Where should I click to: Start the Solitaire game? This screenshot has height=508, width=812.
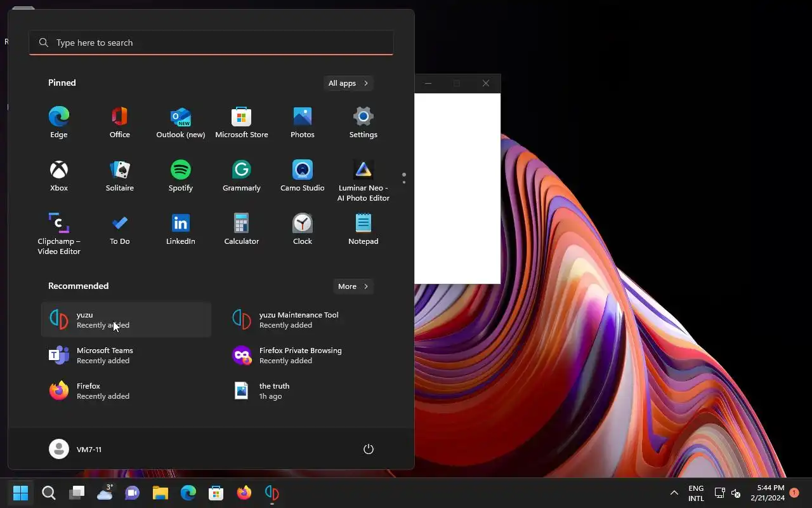[120, 176]
